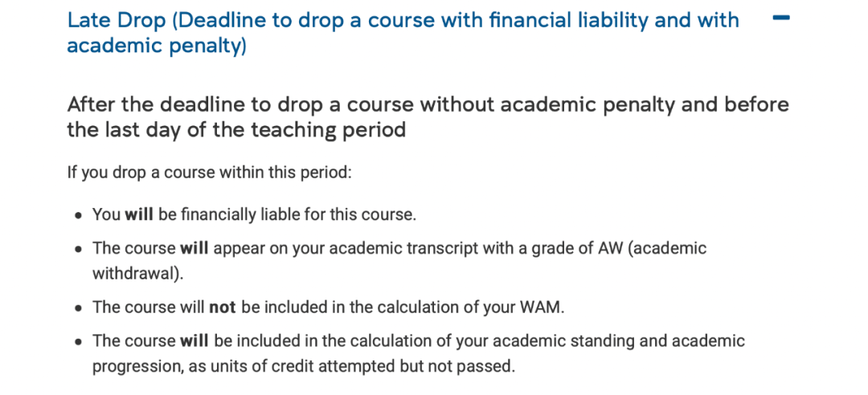Click bold 'will' in academic standing sentence

[x=194, y=340]
